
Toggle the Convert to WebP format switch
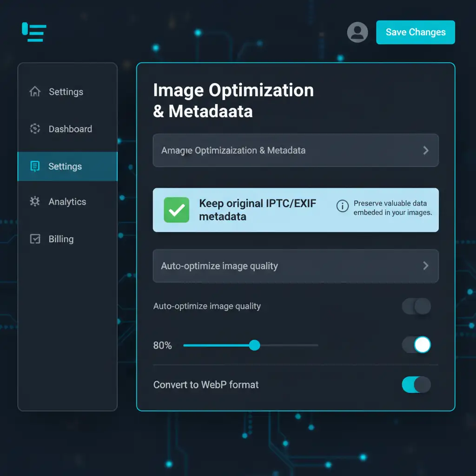click(416, 385)
